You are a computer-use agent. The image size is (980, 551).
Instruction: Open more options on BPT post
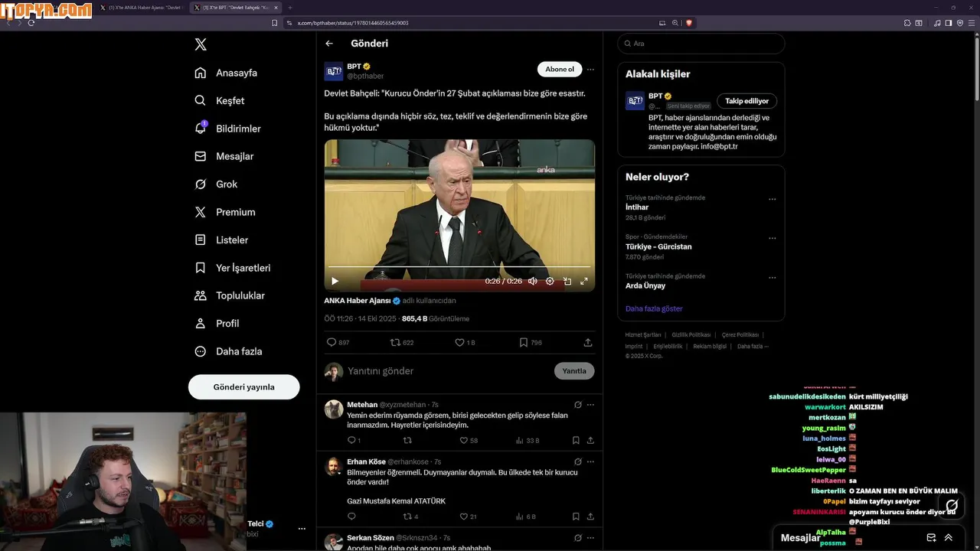590,69
